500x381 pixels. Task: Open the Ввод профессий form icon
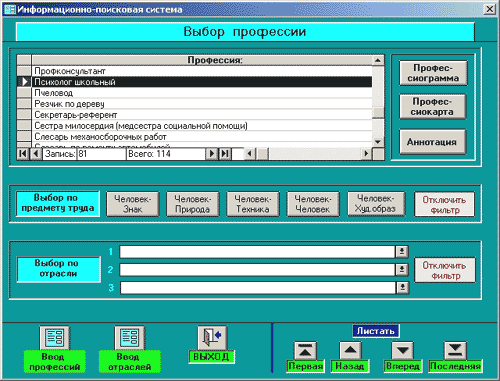click(55, 337)
